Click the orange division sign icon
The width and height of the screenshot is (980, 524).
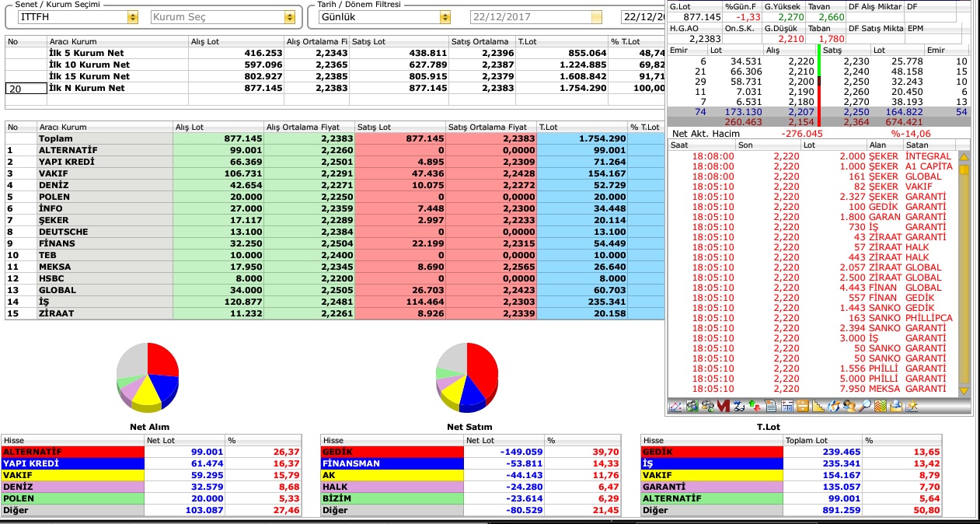[803, 406]
